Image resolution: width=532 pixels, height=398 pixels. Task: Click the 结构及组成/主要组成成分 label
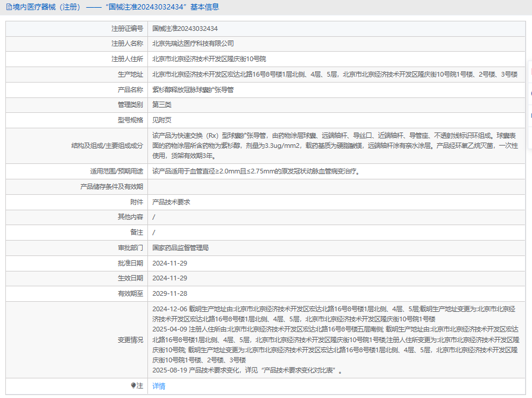click(107, 146)
